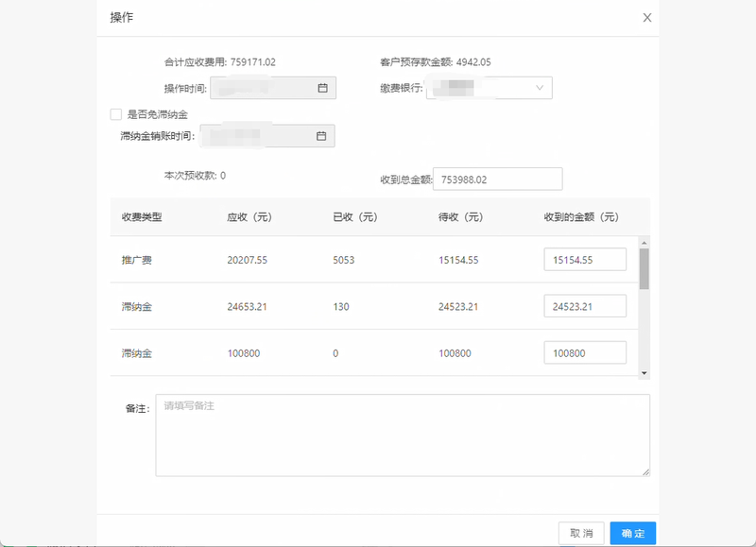Focus the 收到总金额 input field
The height and width of the screenshot is (547, 756).
[x=497, y=179]
